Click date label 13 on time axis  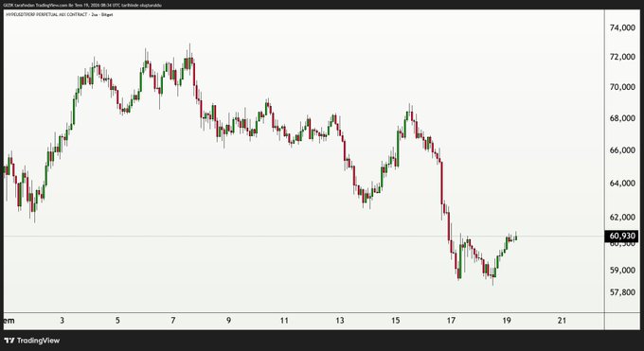tap(340, 320)
